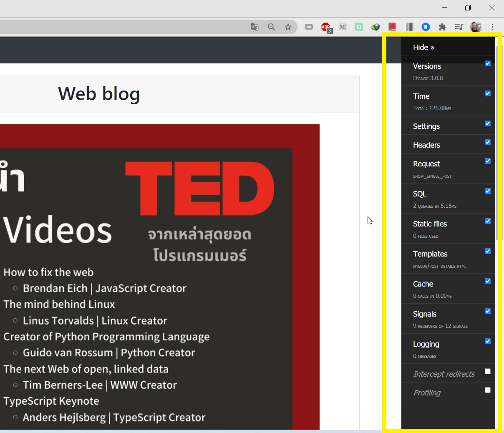Uncheck the Static files checkbox
Viewport: 504px width, 433px height.
pos(488,221)
